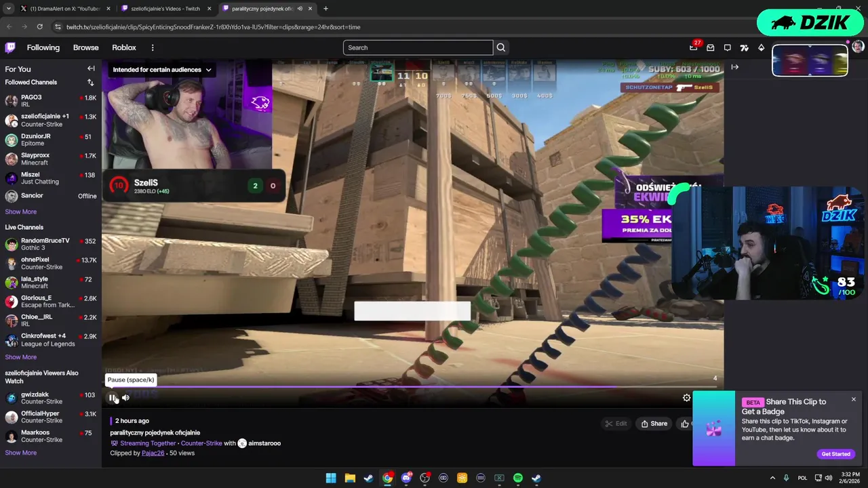
Task: Open Miszel Just Chatting channel
Action: pyautogui.click(x=51, y=178)
